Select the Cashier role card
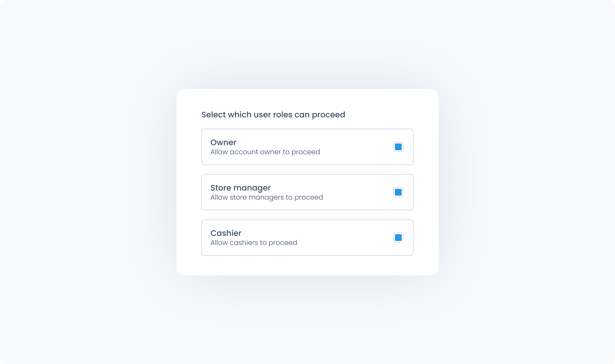615x364 pixels. tap(307, 237)
